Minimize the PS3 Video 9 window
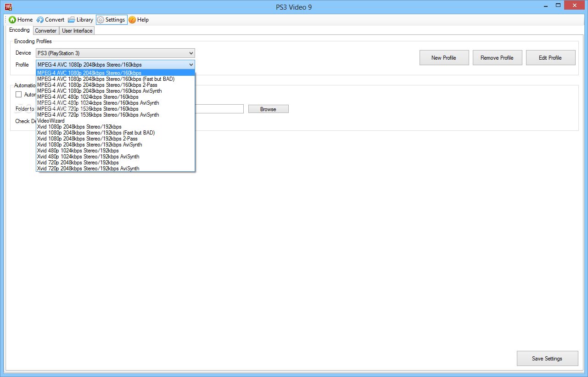The width and height of the screenshot is (588, 377). (546, 6)
